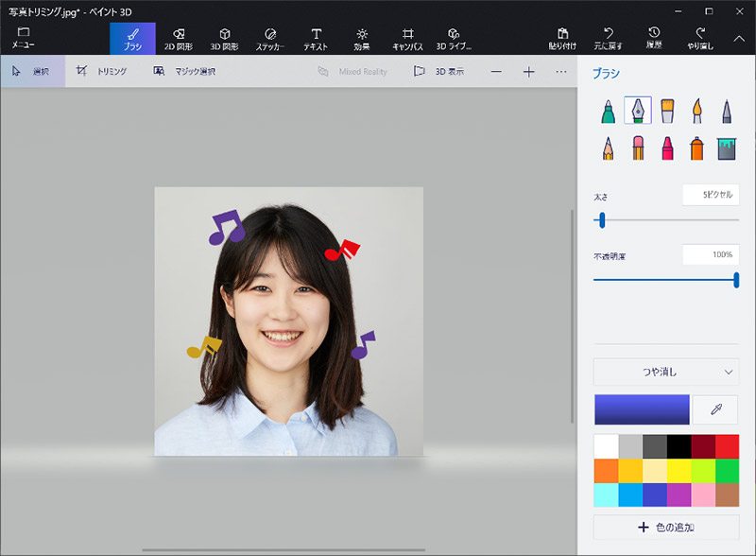This screenshot has height=556, width=756.
Task: Click the 色の追加 button
Action: tap(666, 527)
